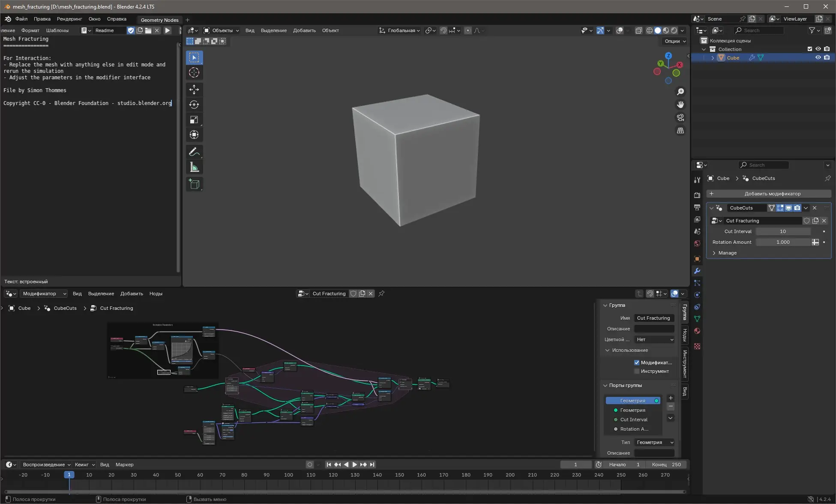Image resolution: width=836 pixels, height=504 pixels.
Task: Toggle camera view icon in viewport
Action: [x=680, y=117]
